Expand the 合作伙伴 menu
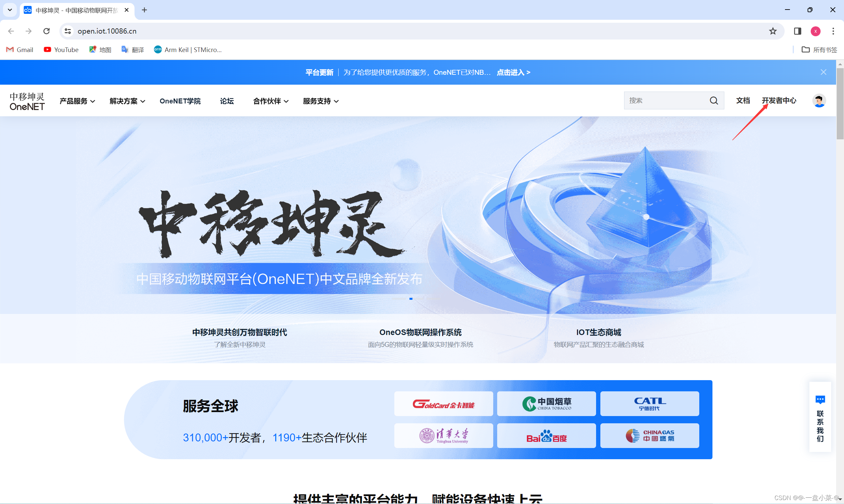This screenshot has height=504, width=844. tap(271, 101)
